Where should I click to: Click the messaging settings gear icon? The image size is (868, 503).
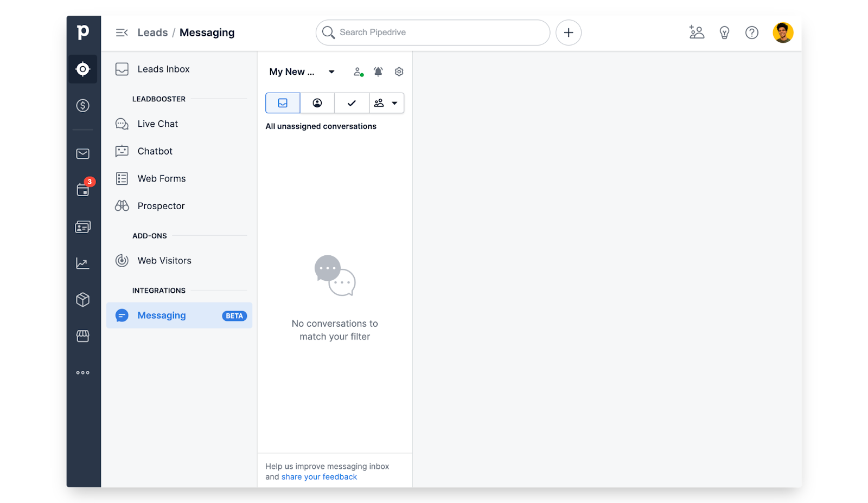(x=399, y=72)
